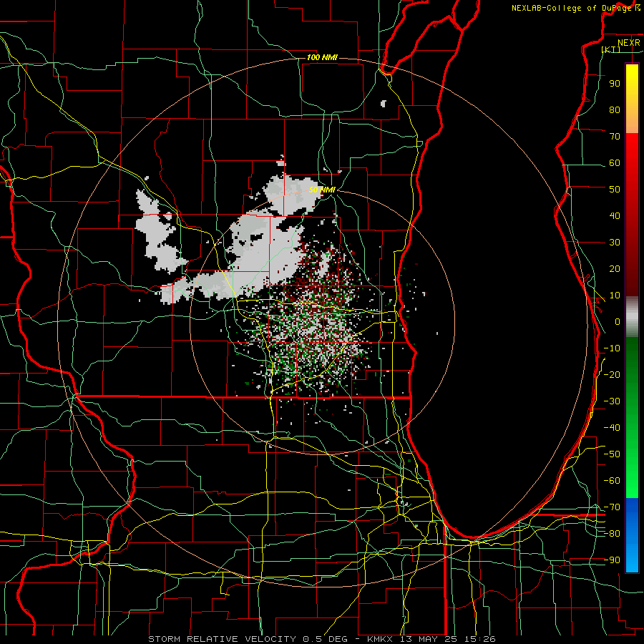Viewport: 644px width, 644px height.
Task: Click the NEXR label above the legend
Action: tap(629, 43)
